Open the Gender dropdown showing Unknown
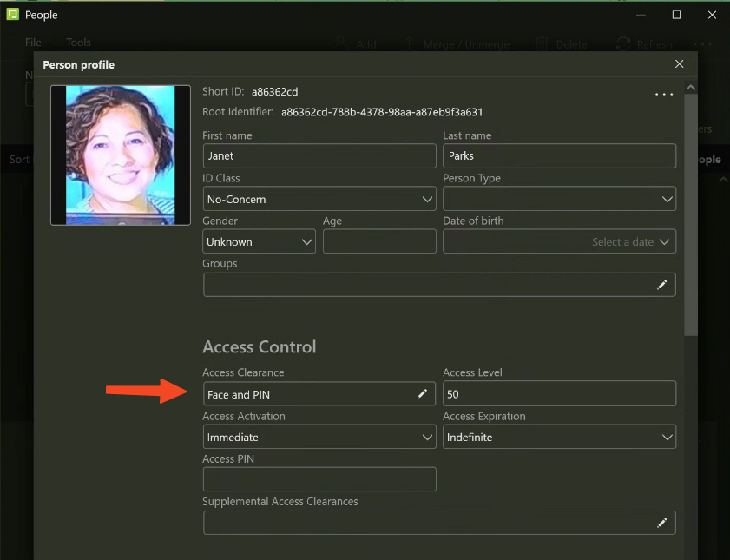 click(x=259, y=242)
